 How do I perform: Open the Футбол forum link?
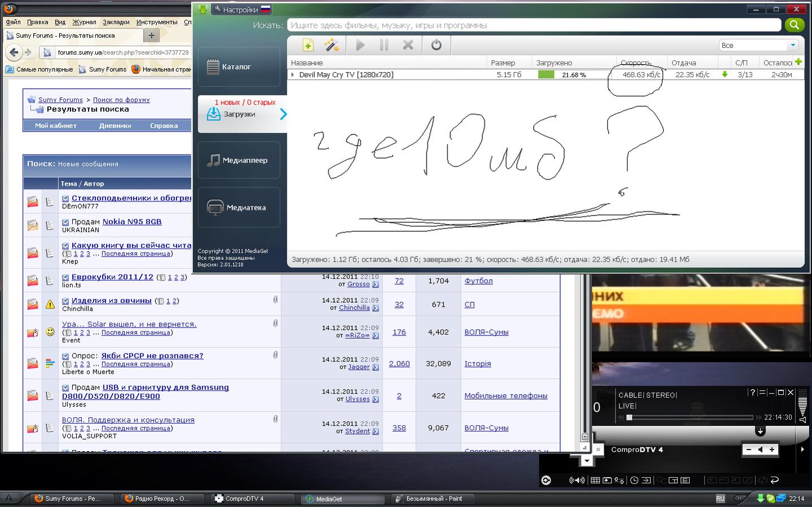478,281
